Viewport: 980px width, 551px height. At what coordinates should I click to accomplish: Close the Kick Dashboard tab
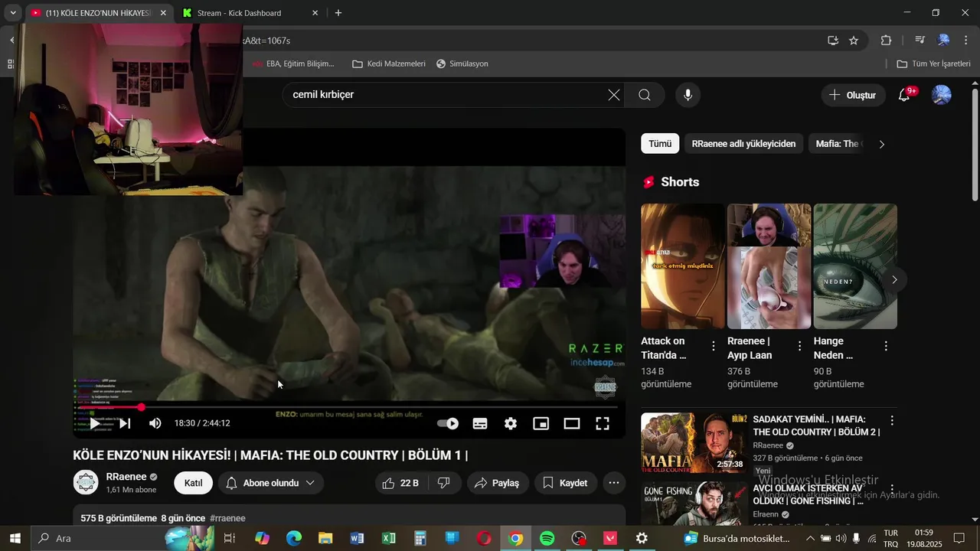point(315,13)
